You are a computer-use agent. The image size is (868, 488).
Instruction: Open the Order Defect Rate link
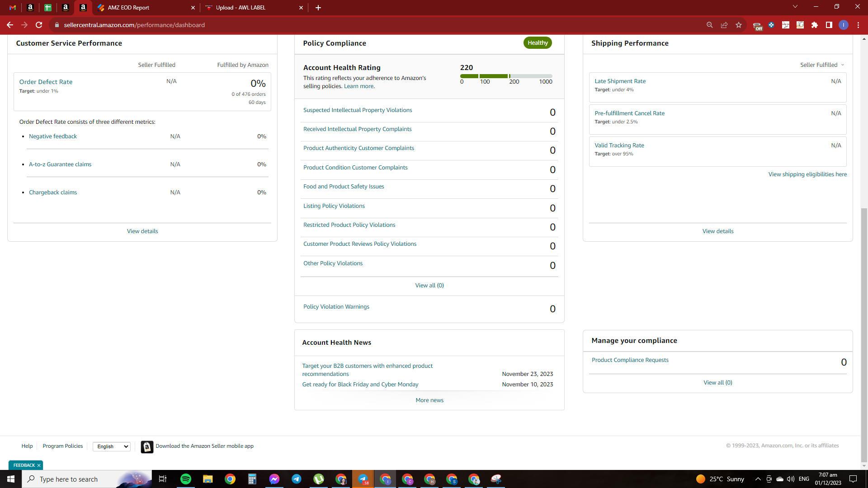[x=46, y=82]
